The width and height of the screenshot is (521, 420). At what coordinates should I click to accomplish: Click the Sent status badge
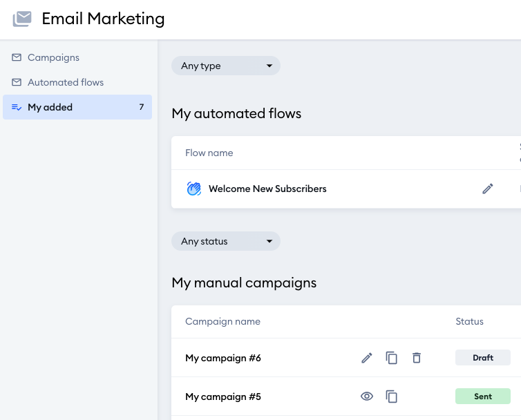pyautogui.click(x=483, y=396)
